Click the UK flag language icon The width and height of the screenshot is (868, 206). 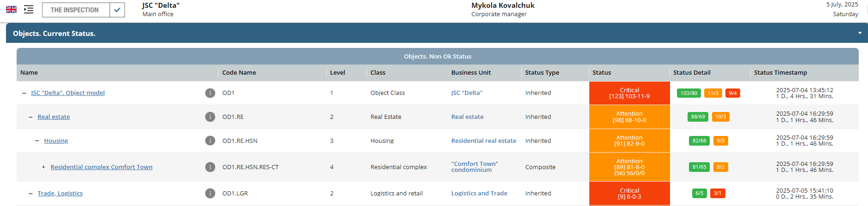11,10
